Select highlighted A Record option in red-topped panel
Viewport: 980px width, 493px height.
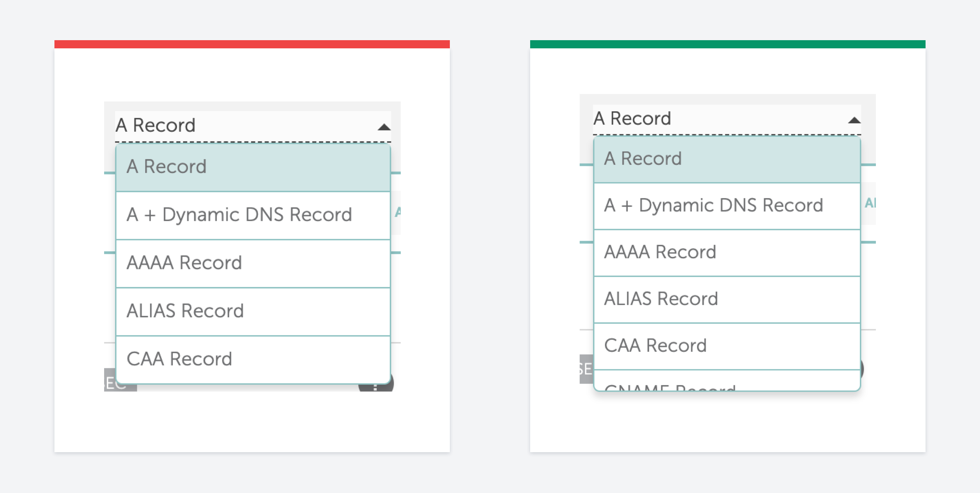coord(253,168)
